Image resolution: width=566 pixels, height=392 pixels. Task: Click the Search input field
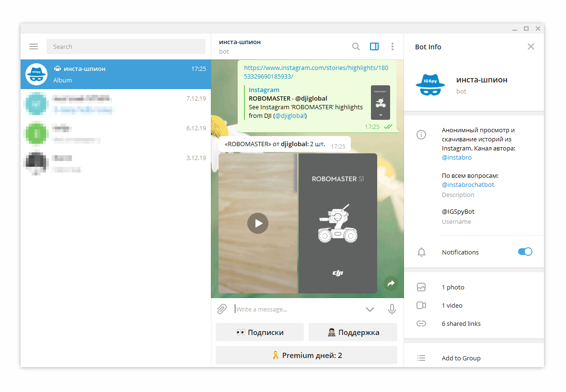click(126, 46)
